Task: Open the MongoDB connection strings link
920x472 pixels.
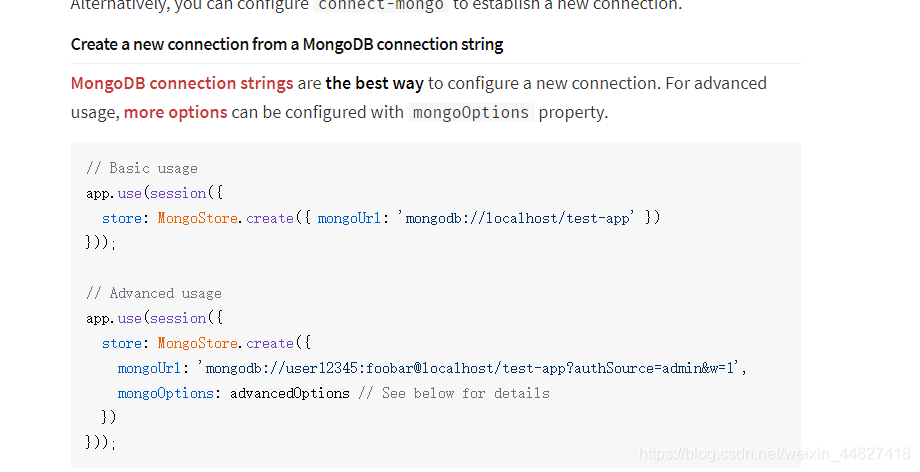Action: 182,83
